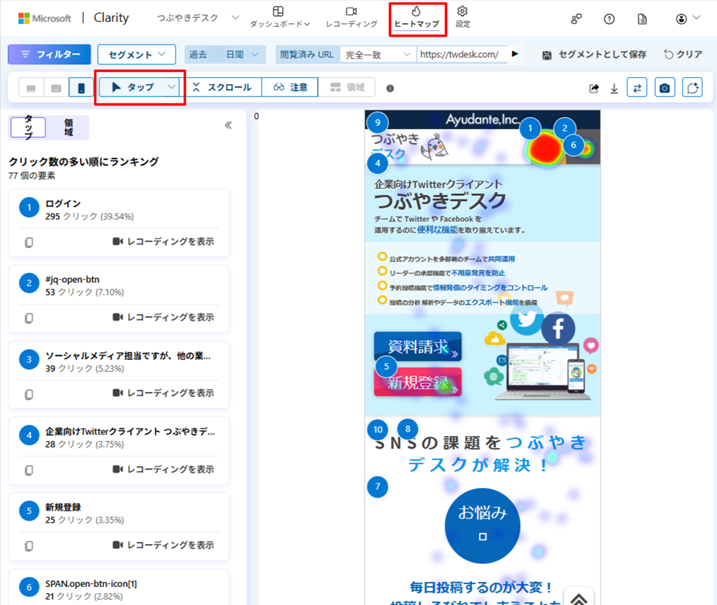Expand the タップ type dropdown arrow
Screen dimensions: 717x605
[172, 87]
